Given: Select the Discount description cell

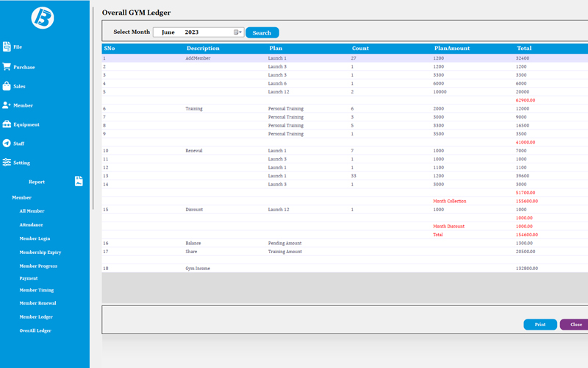Looking at the screenshot, I should tap(194, 210).
